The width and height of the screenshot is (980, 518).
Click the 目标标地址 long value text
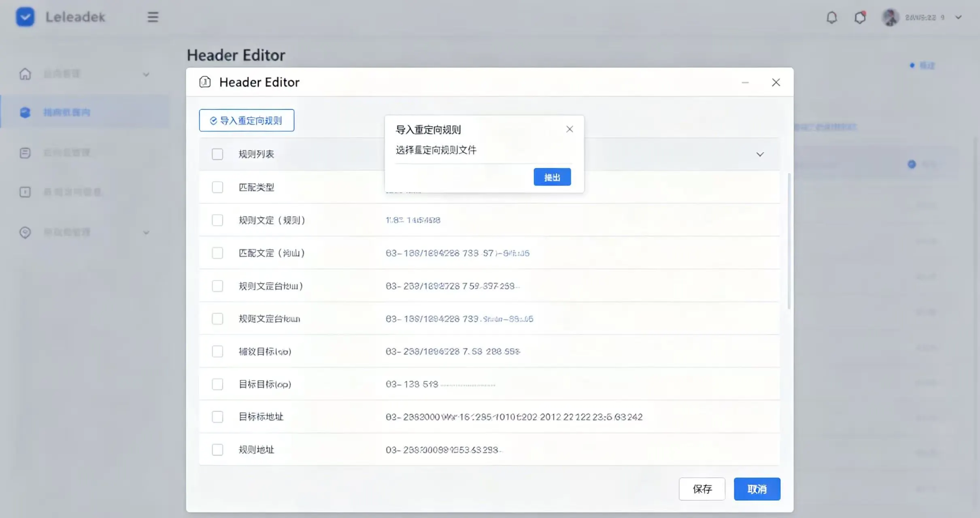tap(514, 417)
